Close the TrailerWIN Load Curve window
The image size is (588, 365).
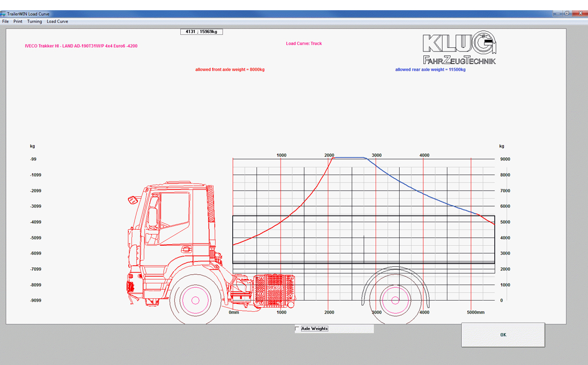tap(580, 13)
